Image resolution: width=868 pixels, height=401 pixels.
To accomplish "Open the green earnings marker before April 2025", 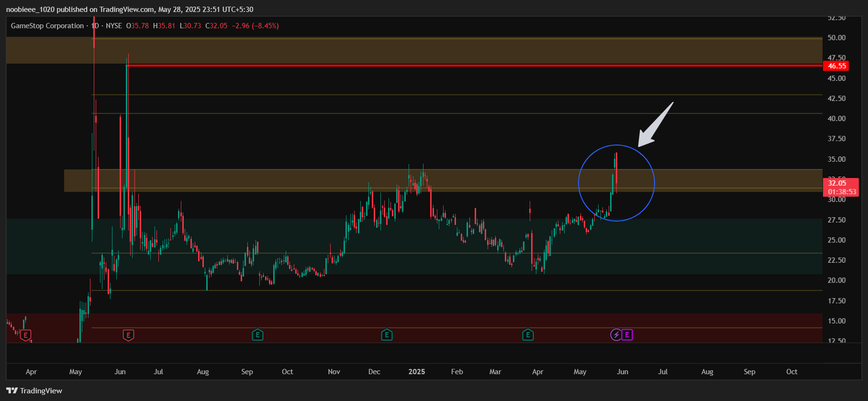I will [x=528, y=335].
